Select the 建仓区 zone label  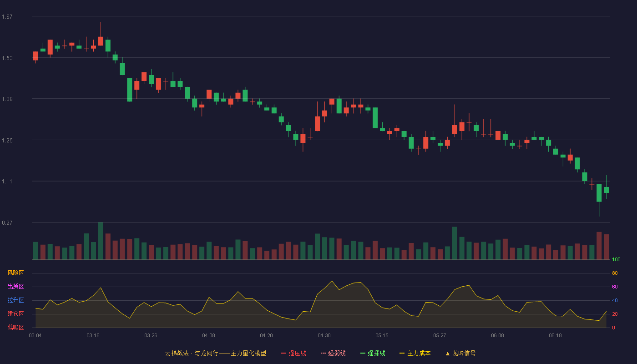click(15, 314)
